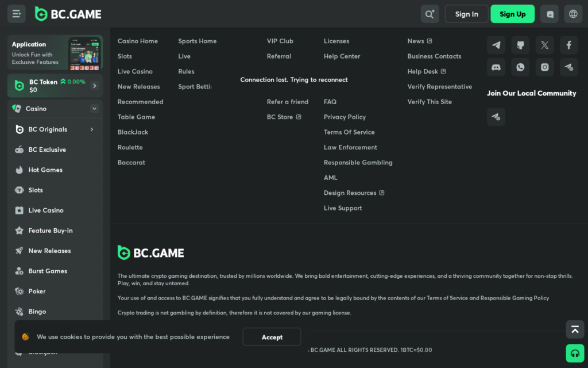Screen dimensions: 588x368
Task: Open Verify This Site link
Action: [x=430, y=102]
